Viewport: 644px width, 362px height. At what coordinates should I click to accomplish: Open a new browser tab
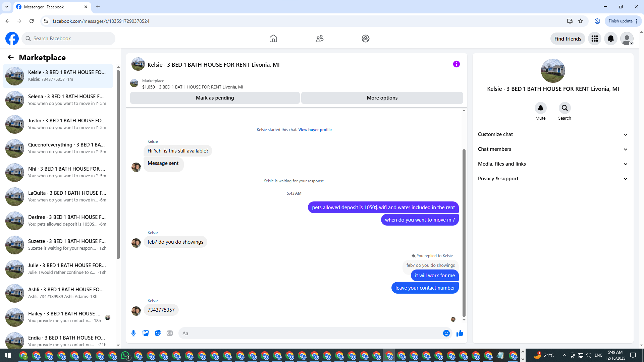click(98, 7)
